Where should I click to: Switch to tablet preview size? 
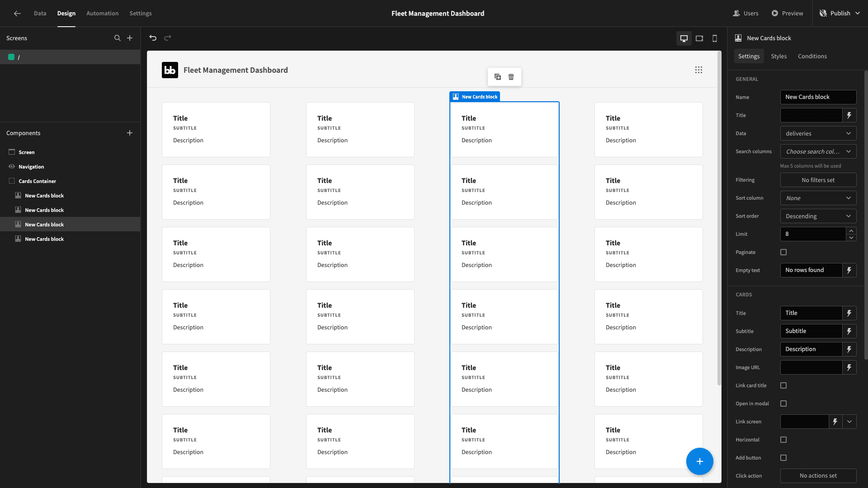coord(699,38)
